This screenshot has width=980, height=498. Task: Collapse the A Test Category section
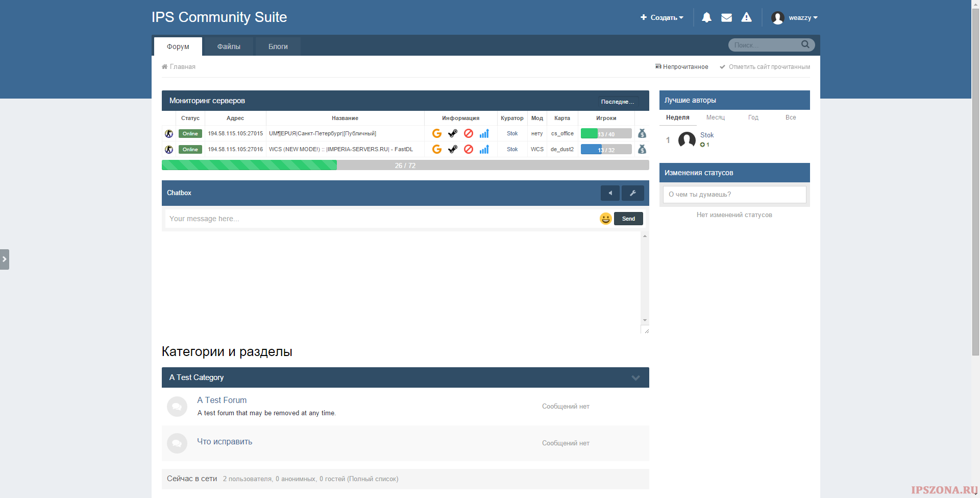[x=635, y=378]
